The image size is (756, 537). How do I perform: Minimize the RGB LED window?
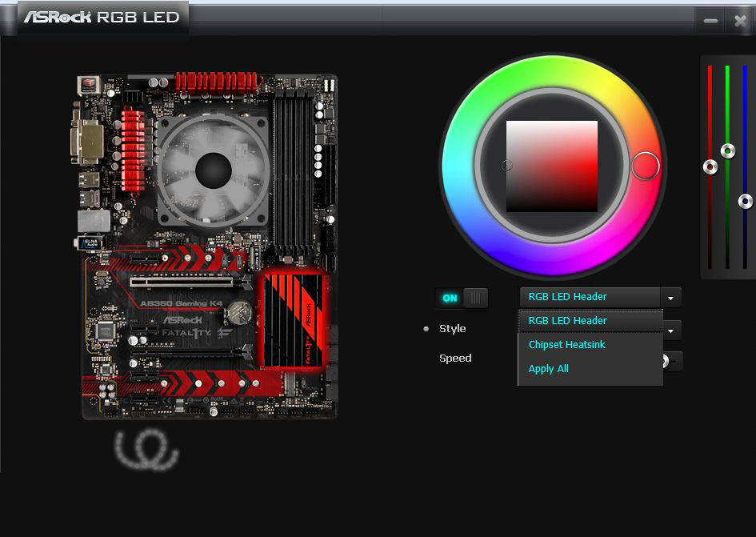[710, 22]
